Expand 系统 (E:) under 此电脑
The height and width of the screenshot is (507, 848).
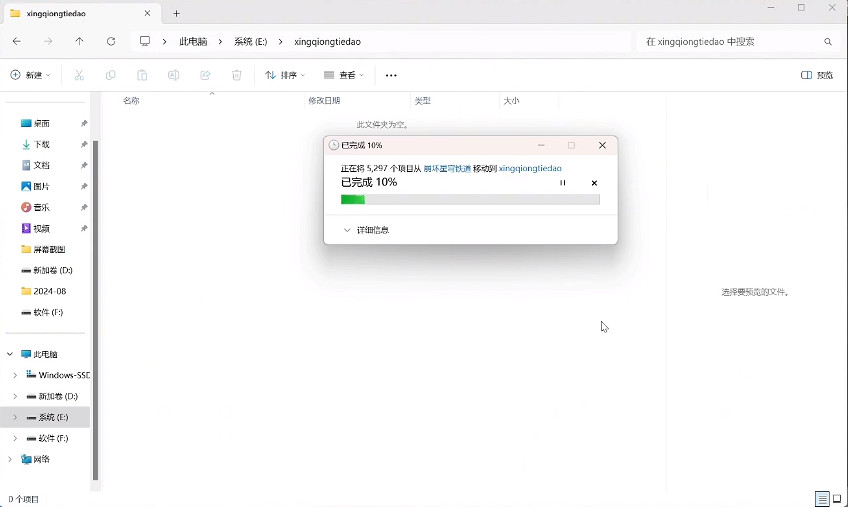click(15, 417)
